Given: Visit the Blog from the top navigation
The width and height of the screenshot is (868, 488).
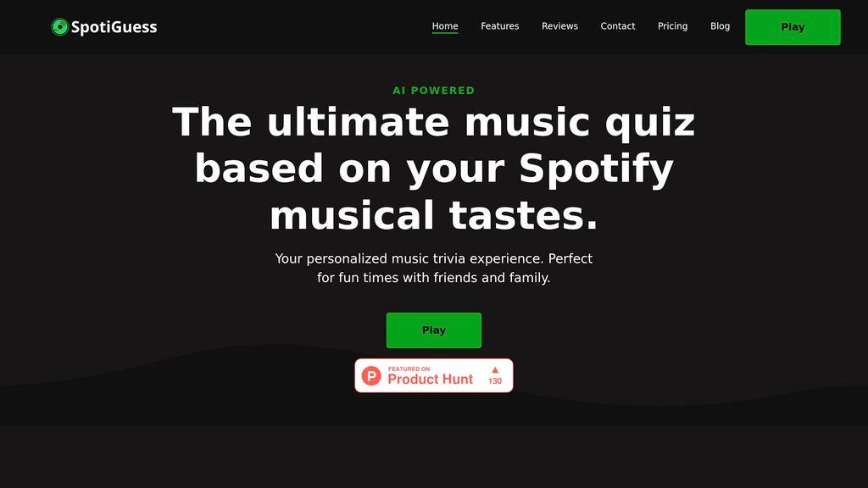Looking at the screenshot, I should point(721,26).
